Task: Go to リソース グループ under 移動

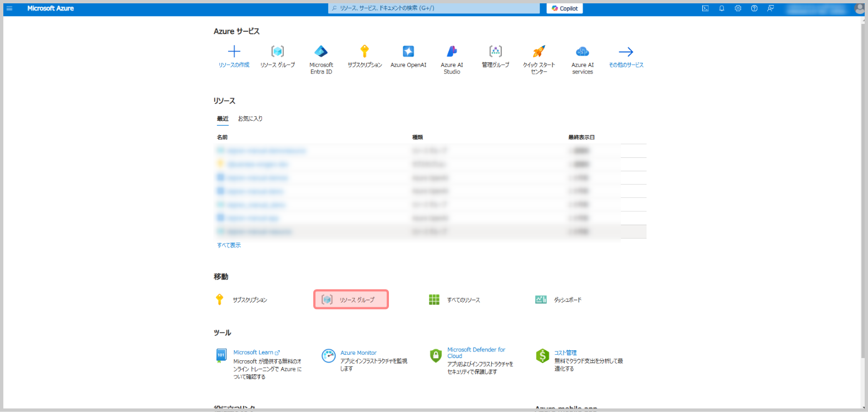Action: click(x=351, y=300)
